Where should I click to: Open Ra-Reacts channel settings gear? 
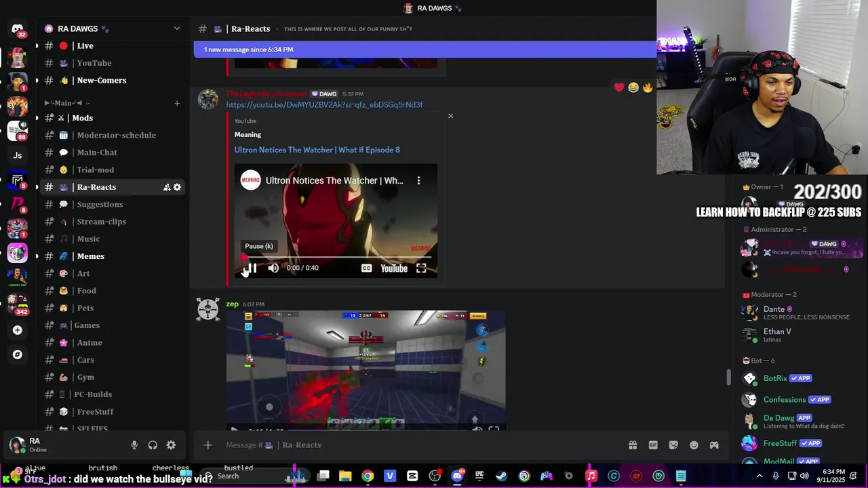point(177,187)
